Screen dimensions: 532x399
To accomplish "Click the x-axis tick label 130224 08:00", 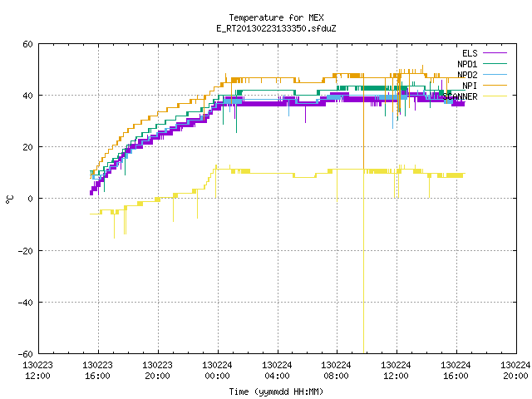I will pyautogui.click(x=337, y=371).
